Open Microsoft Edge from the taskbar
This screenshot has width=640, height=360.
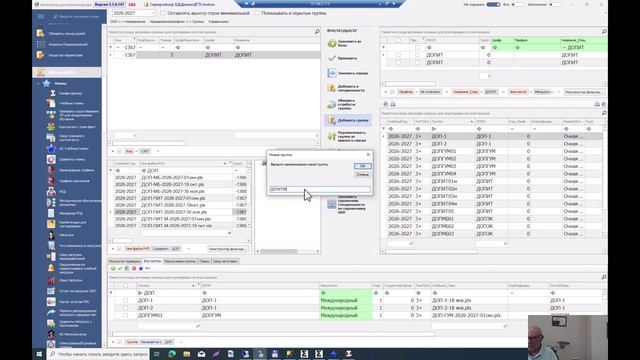172,353
